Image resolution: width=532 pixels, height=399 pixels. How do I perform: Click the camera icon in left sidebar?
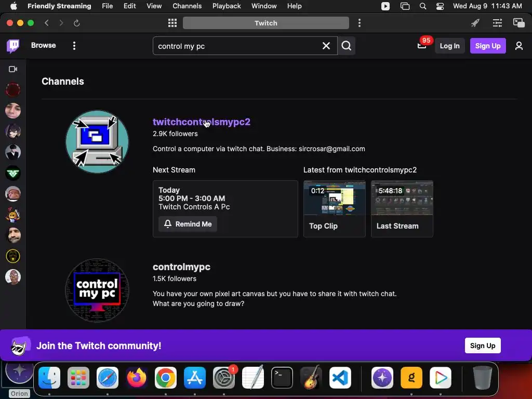click(13, 69)
